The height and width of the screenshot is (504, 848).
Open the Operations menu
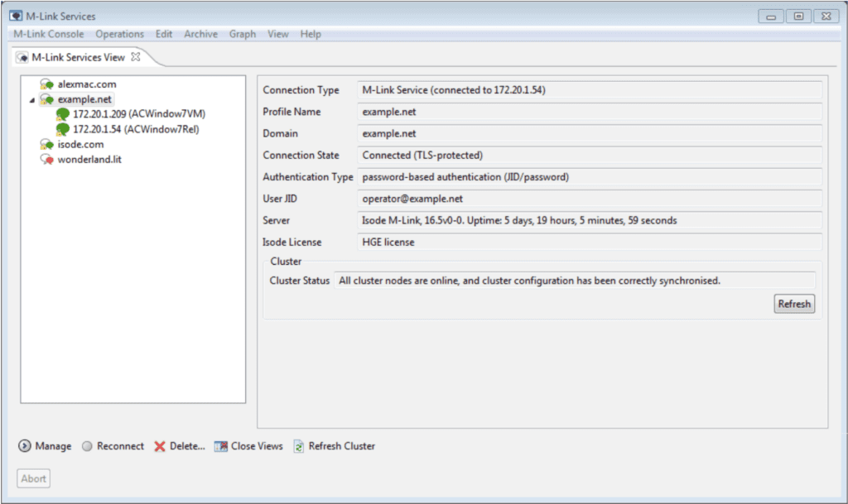point(119,34)
